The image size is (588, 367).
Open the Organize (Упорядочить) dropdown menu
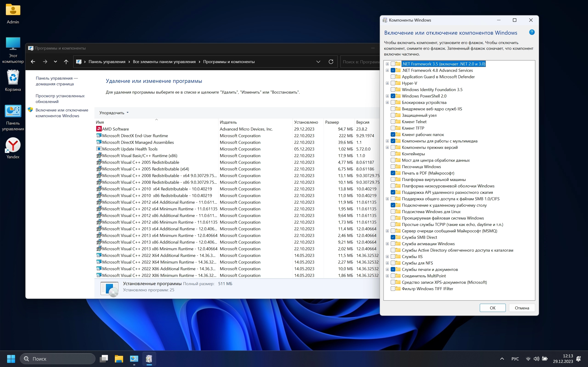pyautogui.click(x=114, y=113)
